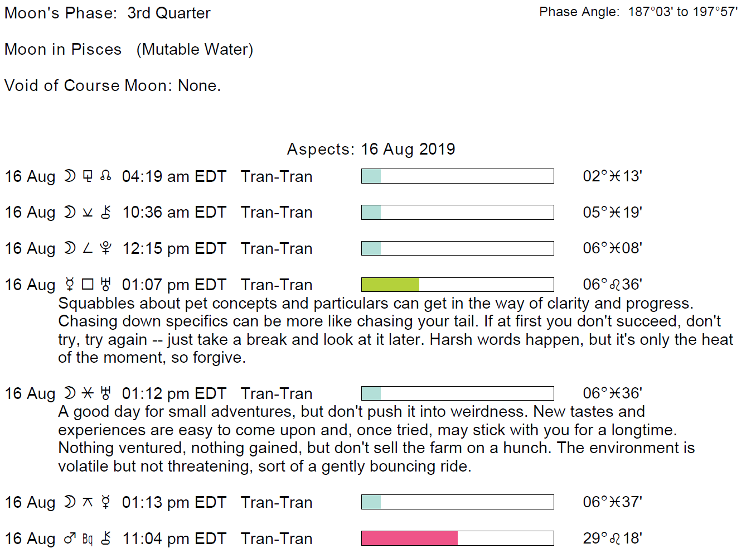This screenshot has height=553, width=756.
Task: Click the 'Void of Course Moon: None.' line
Action: pyautogui.click(x=113, y=85)
